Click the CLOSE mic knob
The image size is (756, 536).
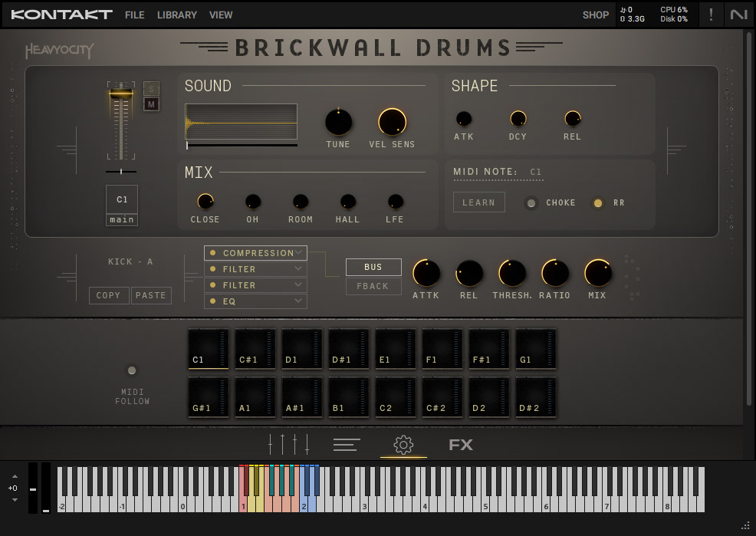205,202
